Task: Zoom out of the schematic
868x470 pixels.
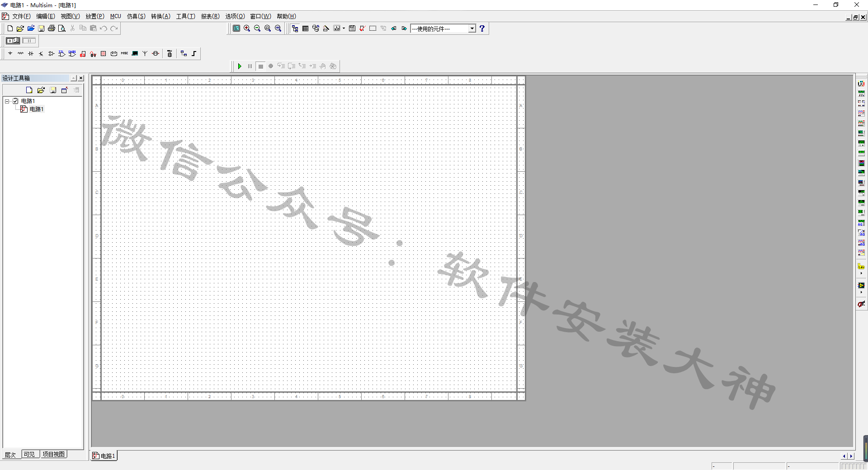Action: point(257,28)
